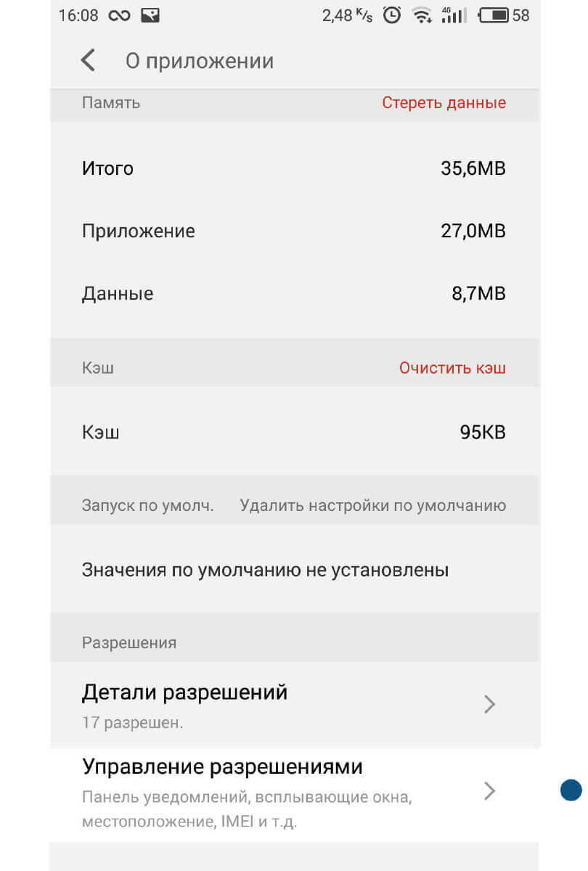Expand chevron beside Управление разрешениями
This screenshot has height=871, width=588.
pyautogui.click(x=490, y=790)
